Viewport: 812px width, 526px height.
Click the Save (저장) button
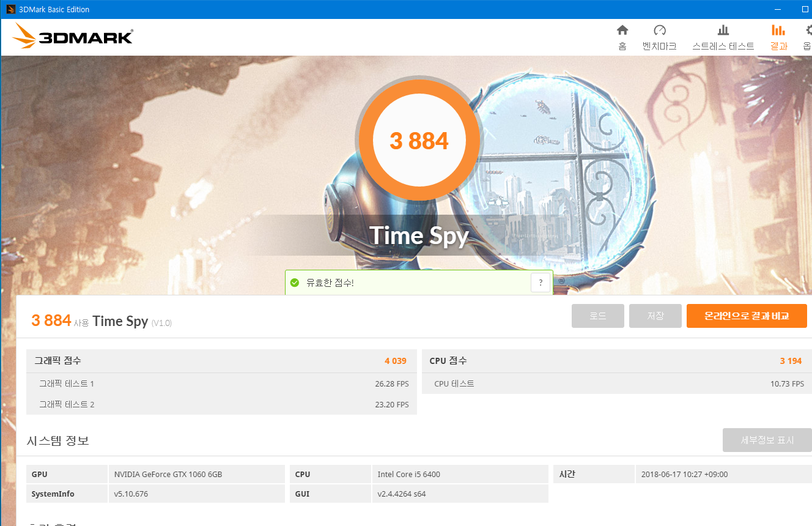(x=655, y=316)
